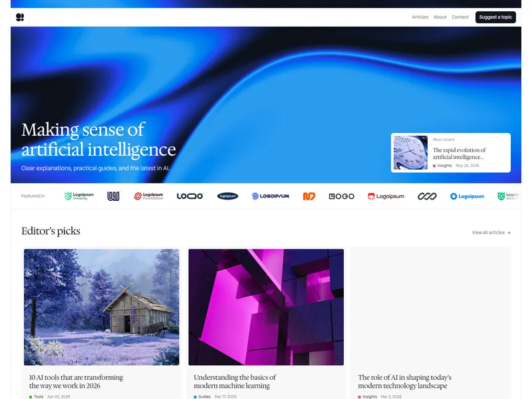Click the red Logoipsum Foundation logo

tap(148, 196)
